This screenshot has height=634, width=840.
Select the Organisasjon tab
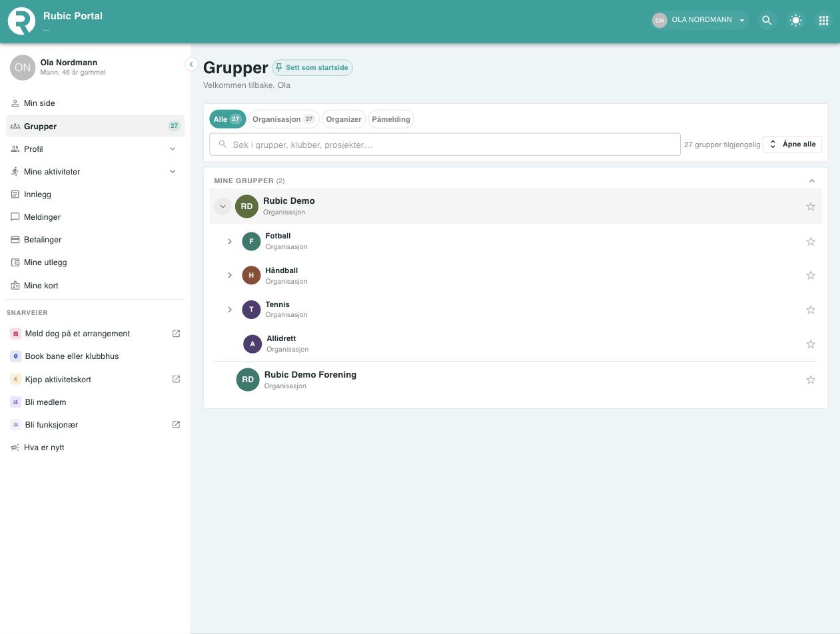coord(283,119)
